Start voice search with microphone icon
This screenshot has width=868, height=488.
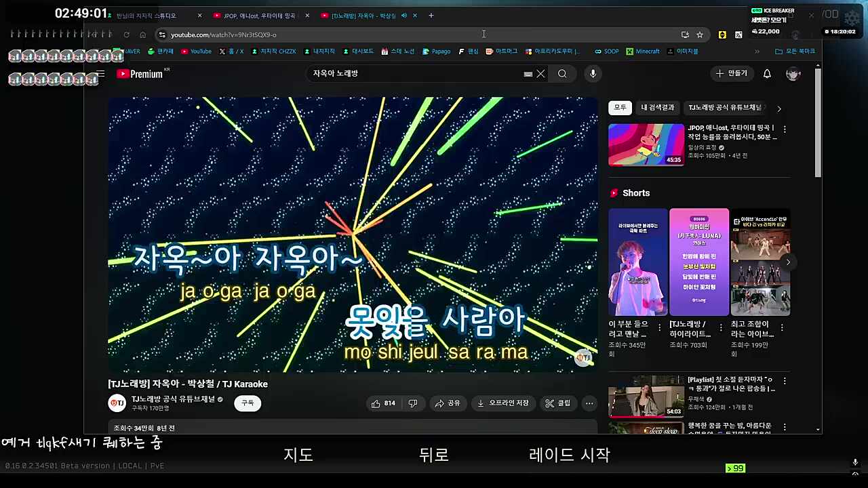[x=593, y=74]
